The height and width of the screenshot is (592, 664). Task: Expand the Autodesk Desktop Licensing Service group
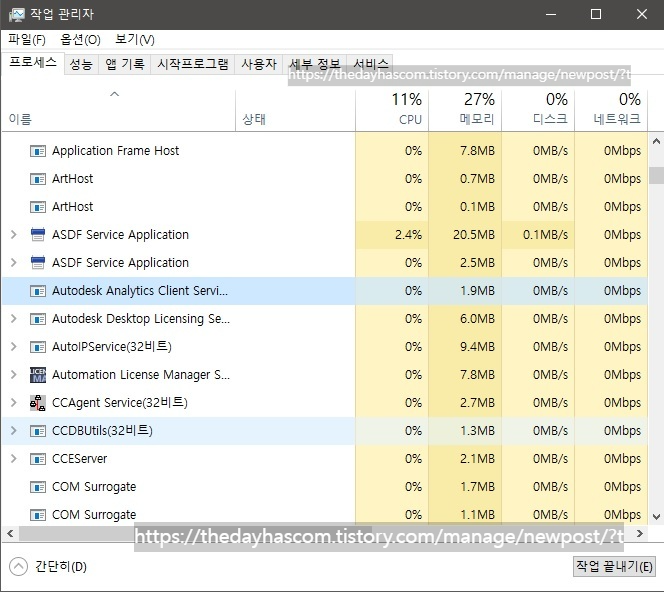14,318
